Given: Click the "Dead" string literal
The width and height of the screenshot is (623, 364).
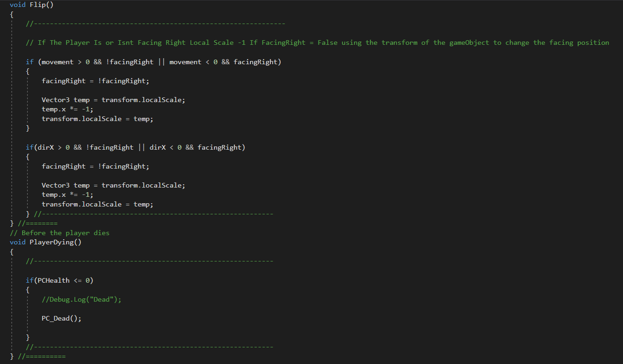Looking at the screenshot, I should 102,299.
